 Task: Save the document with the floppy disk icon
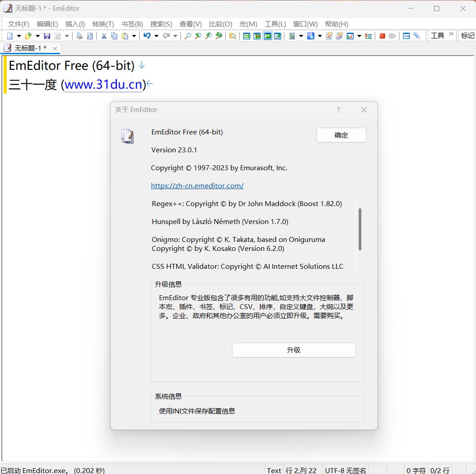tap(47, 36)
